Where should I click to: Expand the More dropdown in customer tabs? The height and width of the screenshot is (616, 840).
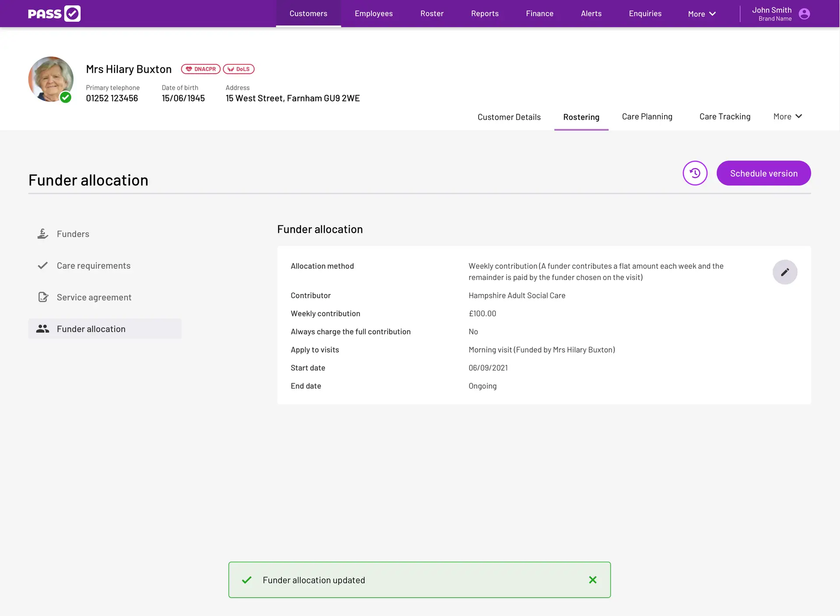click(x=787, y=116)
